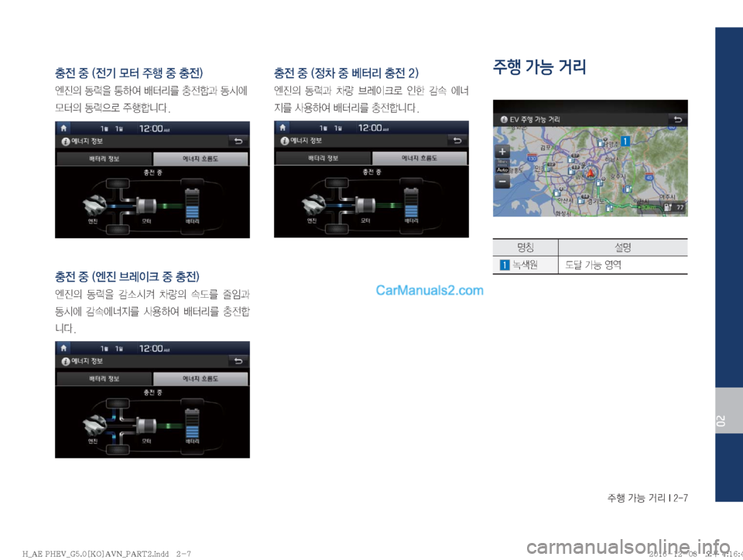
Task: Click heading 주행 가능 거리
Action: tap(539, 67)
